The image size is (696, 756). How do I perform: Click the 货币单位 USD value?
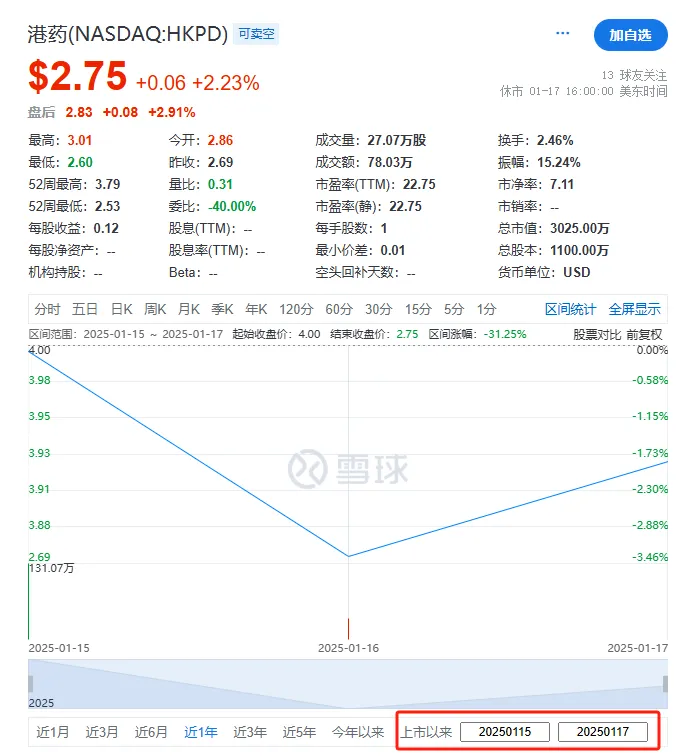576,272
